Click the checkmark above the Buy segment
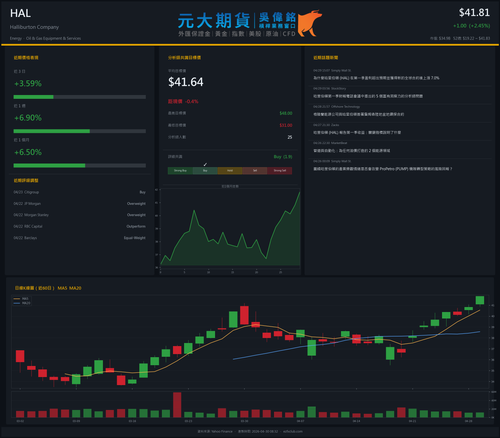 (x=205, y=164)
